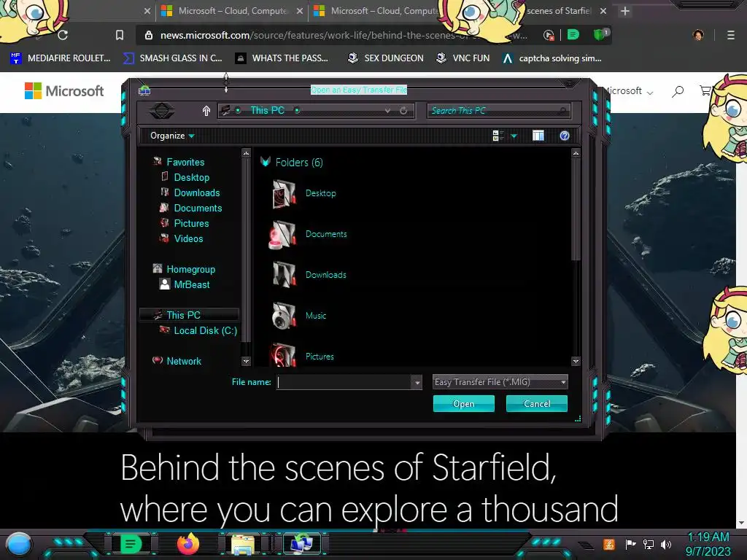Click the browser reload icon
747x560 pixels.
tap(63, 35)
